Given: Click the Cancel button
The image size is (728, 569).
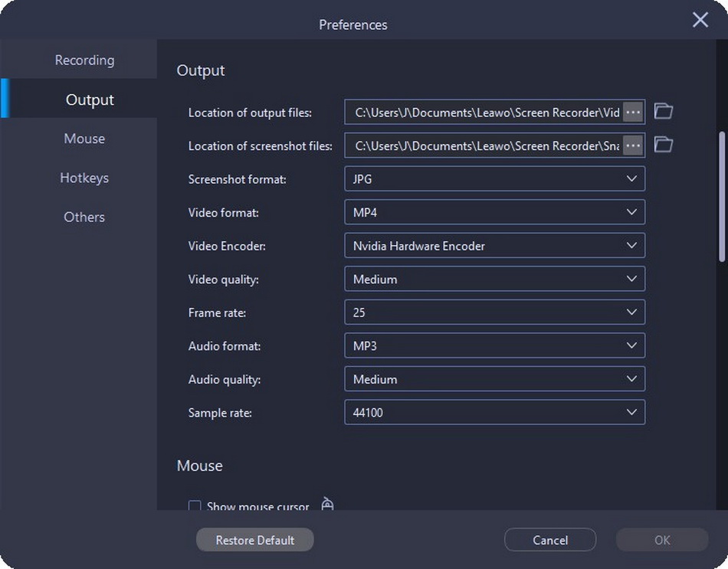Looking at the screenshot, I should click(550, 539).
